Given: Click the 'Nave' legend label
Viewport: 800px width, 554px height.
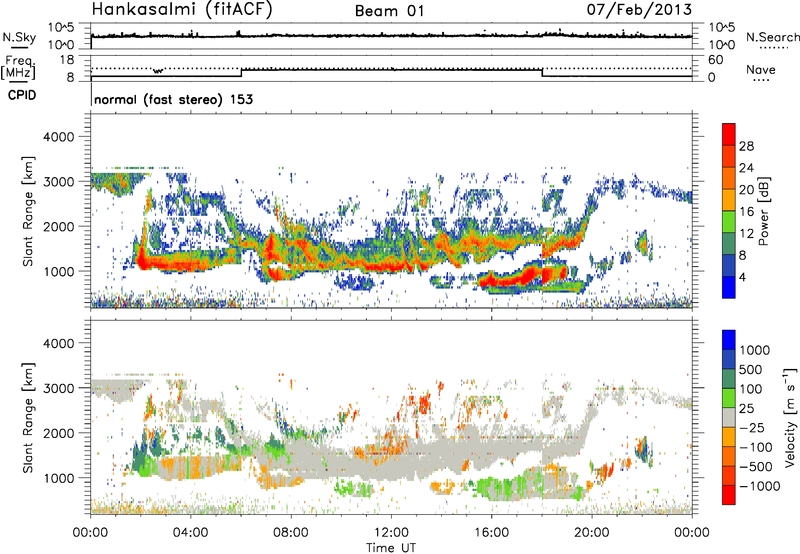Looking at the screenshot, I should pyautogui.click(x=761, y=69).
